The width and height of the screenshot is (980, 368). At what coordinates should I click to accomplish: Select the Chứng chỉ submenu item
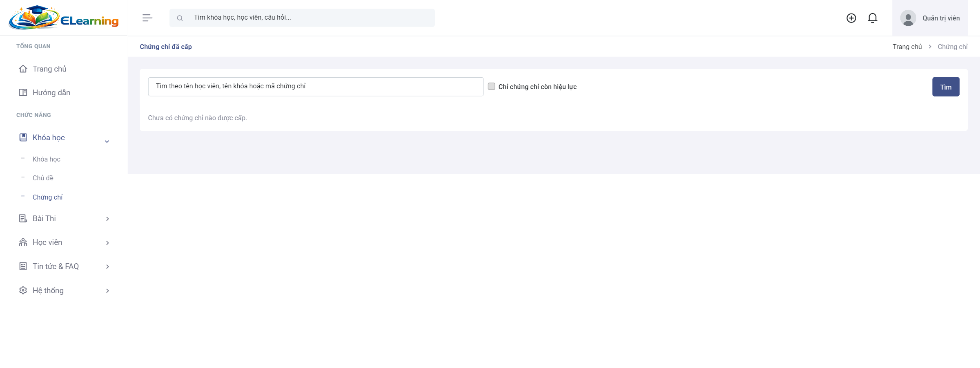point(47,197)
